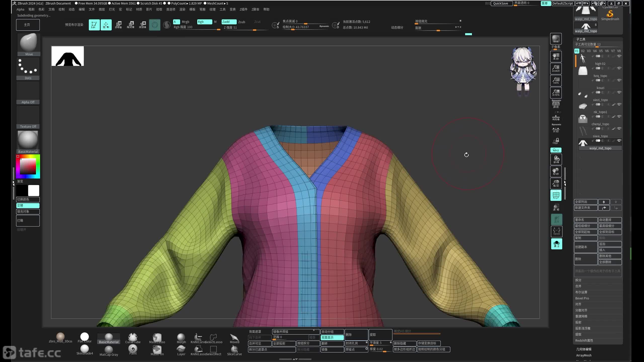Click the Zoom2D button
This screenshot has width=644, height=362.
tap(556, 69)
